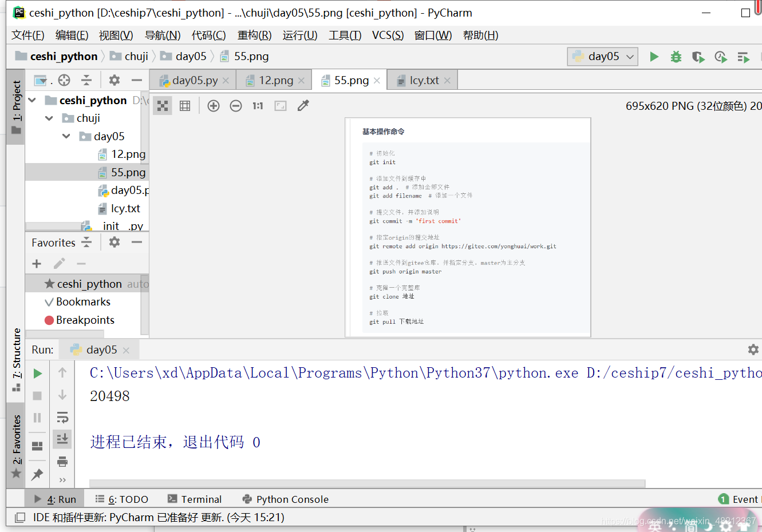762x532 pixels.
Task: Open lcy.txt from the project tree
Action: (x=119, y=209)
